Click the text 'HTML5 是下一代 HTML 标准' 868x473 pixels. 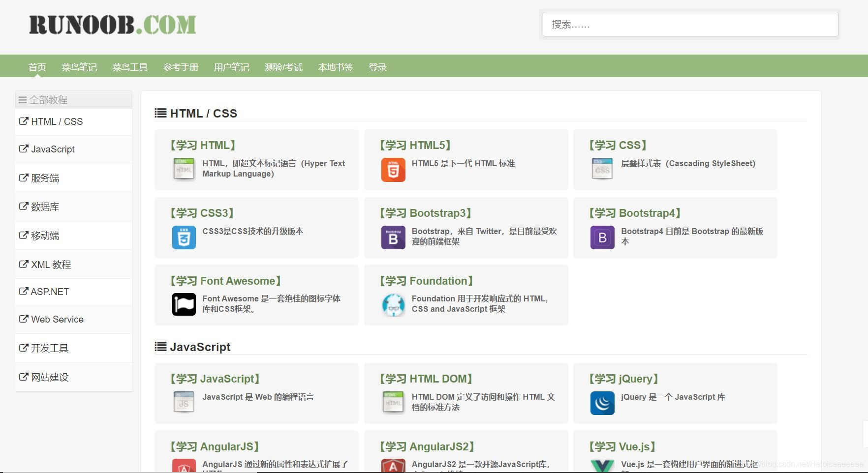click(x=463, y=163)
